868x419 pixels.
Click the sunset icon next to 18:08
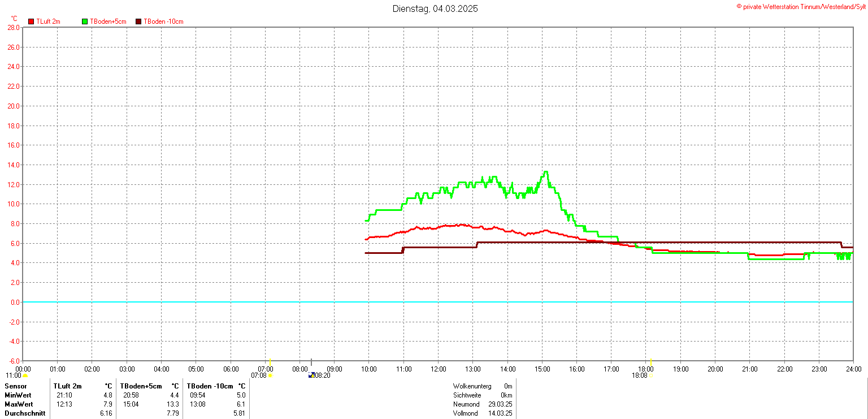651,375
